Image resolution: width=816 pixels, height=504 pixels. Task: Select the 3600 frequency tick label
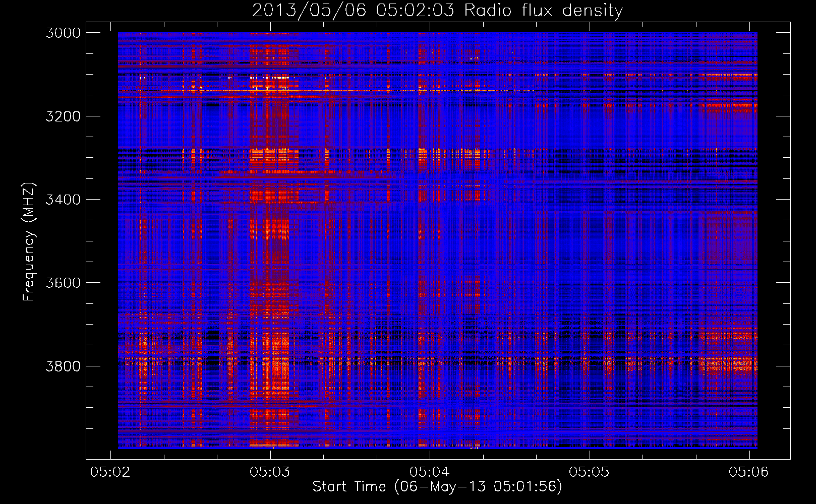pos(63,283)
